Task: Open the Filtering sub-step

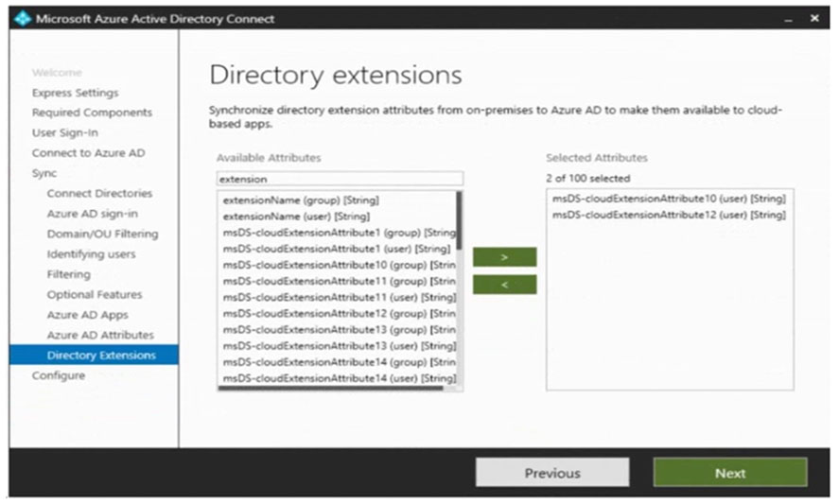Action: click(68, 274)
